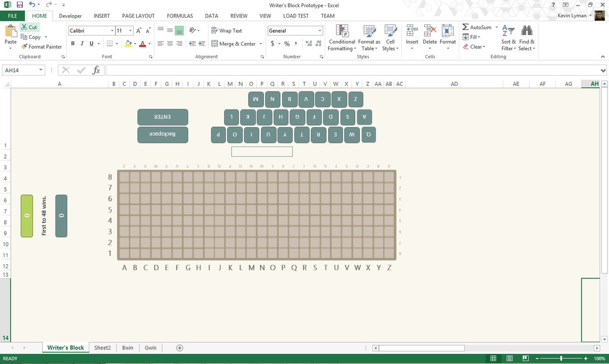This screenshot has height=364, width=609.
Task: Toggle Italic formatting
Action: pyautogui.click(x=82, y=44)
